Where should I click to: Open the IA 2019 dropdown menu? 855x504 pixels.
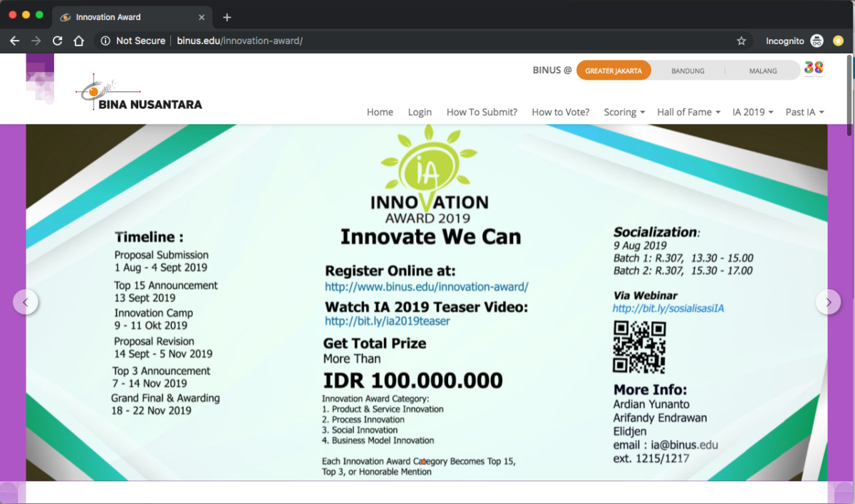click(x=752, y=112)
